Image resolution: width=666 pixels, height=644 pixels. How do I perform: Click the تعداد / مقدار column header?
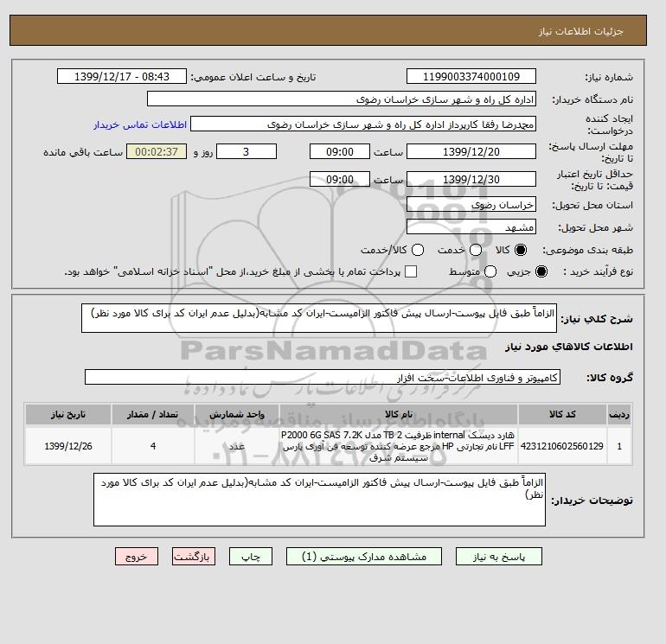click(153, 414)
